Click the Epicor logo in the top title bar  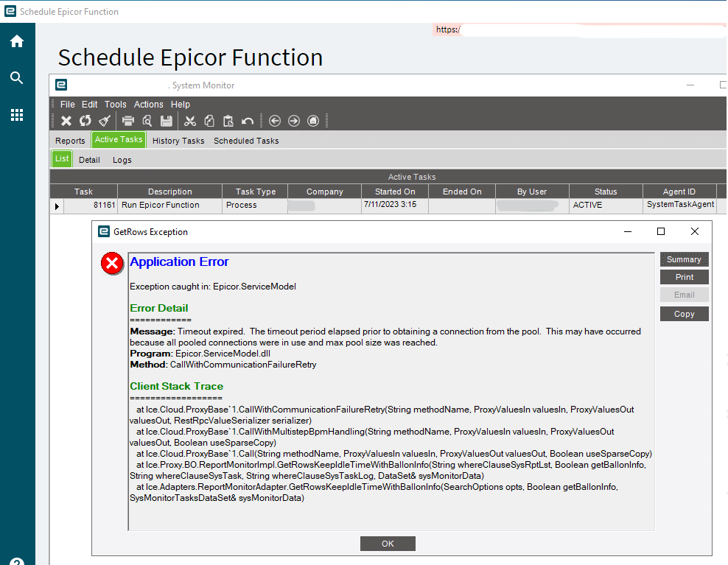(x=10, y=11)
